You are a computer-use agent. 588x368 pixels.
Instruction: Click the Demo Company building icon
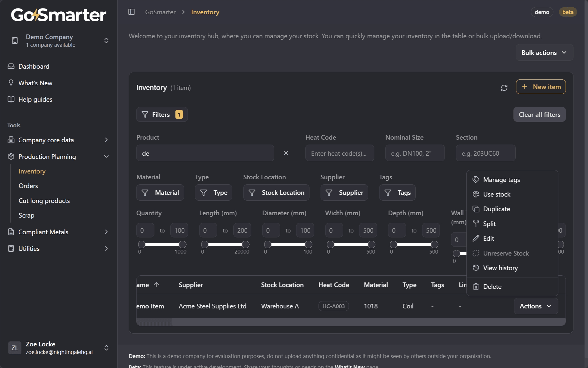(x=15, y=41)
